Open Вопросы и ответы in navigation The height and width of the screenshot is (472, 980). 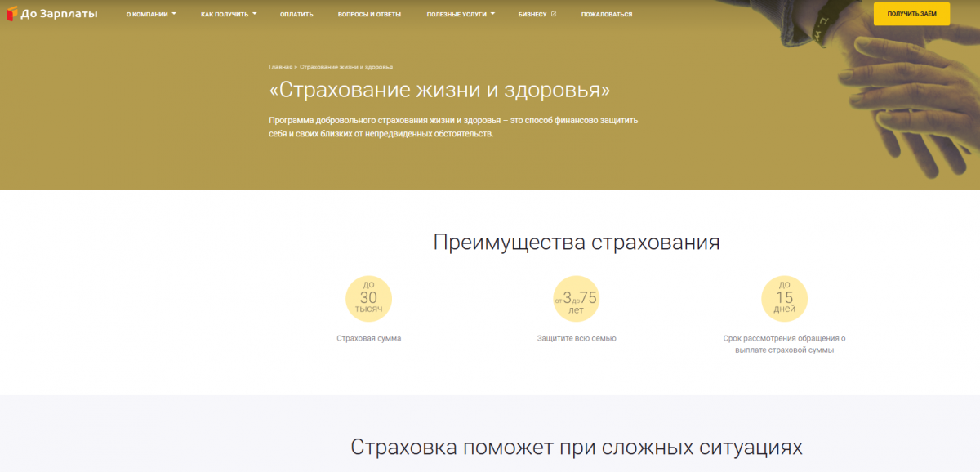(369, 15)
